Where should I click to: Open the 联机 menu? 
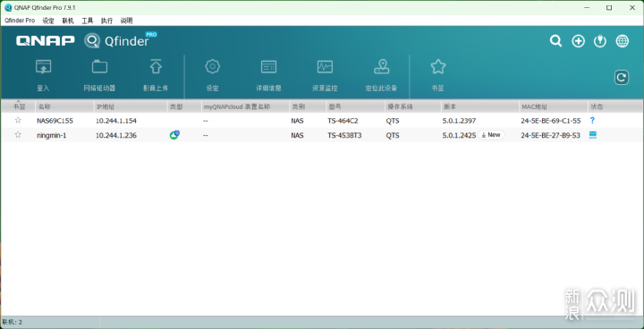click(x=68, y=21)
